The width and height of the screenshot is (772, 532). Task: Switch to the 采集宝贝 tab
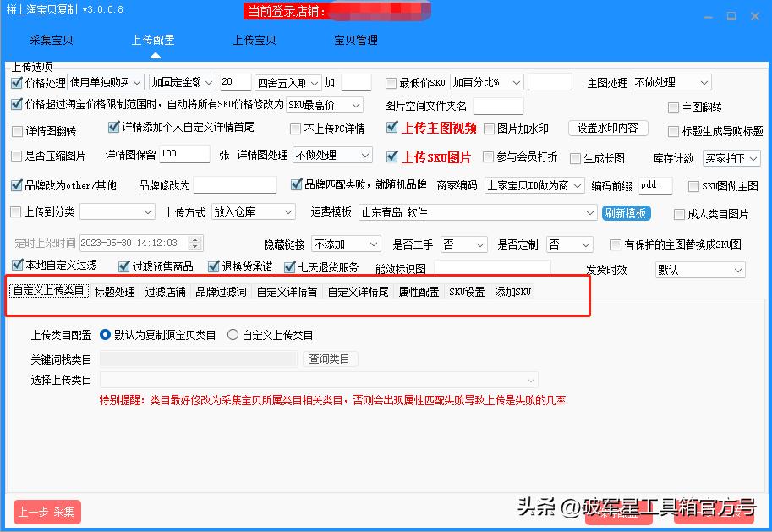[51, 39]
